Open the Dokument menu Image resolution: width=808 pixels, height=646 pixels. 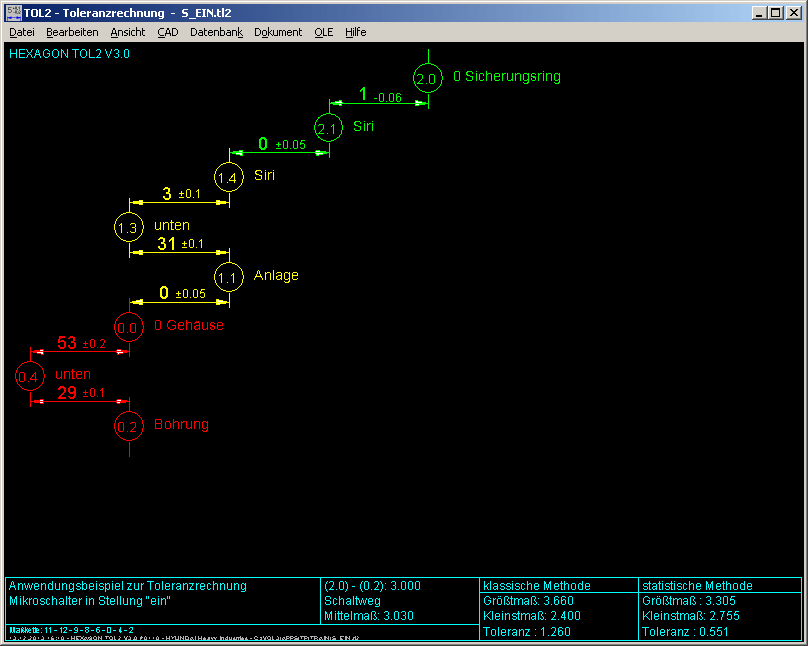point(278,32)
